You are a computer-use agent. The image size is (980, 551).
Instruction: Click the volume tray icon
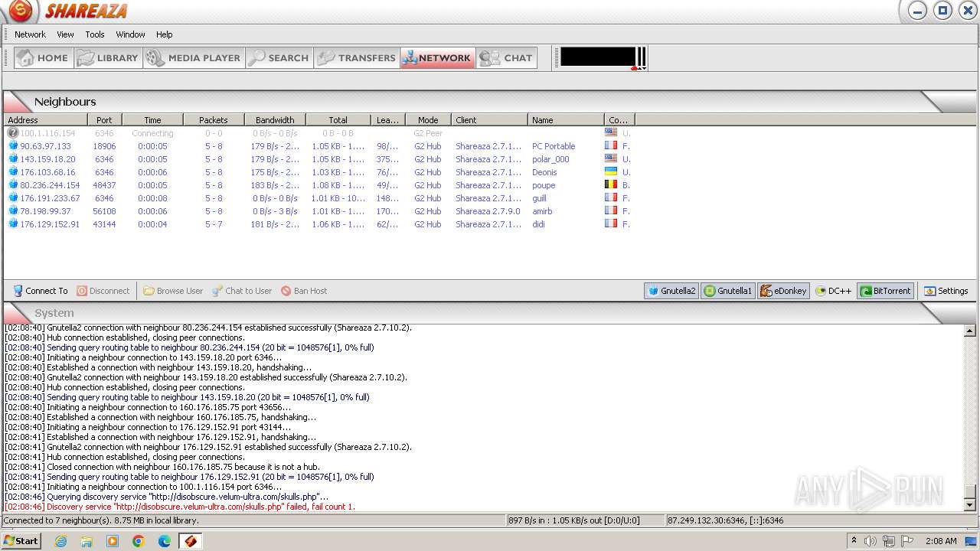tap(871, 541)
